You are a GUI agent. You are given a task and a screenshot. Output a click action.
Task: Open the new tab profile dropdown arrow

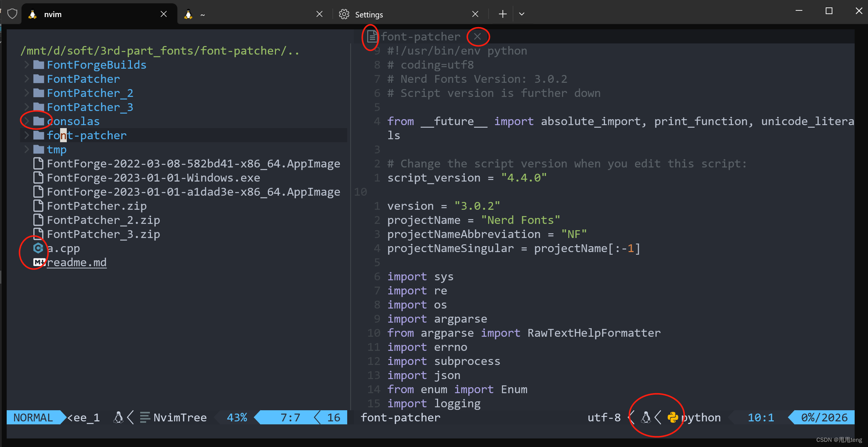(x=522, y=14)
